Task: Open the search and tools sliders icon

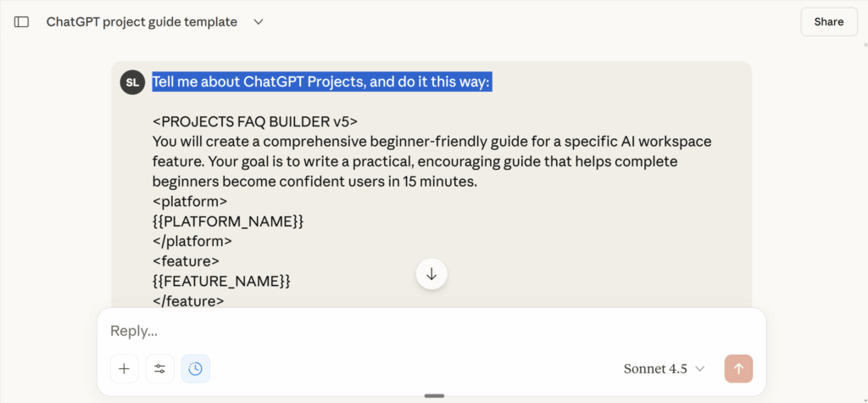Action: [x=159, y=368]
